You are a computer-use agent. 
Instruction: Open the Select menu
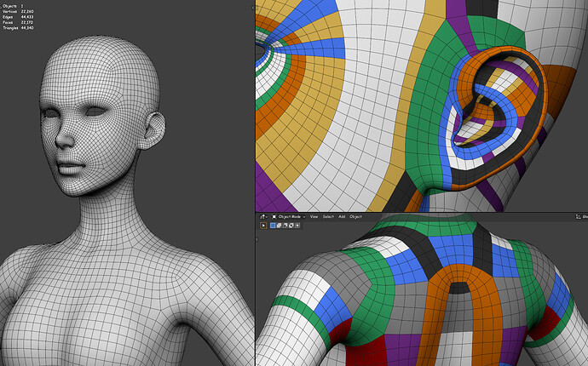point(328,216)
